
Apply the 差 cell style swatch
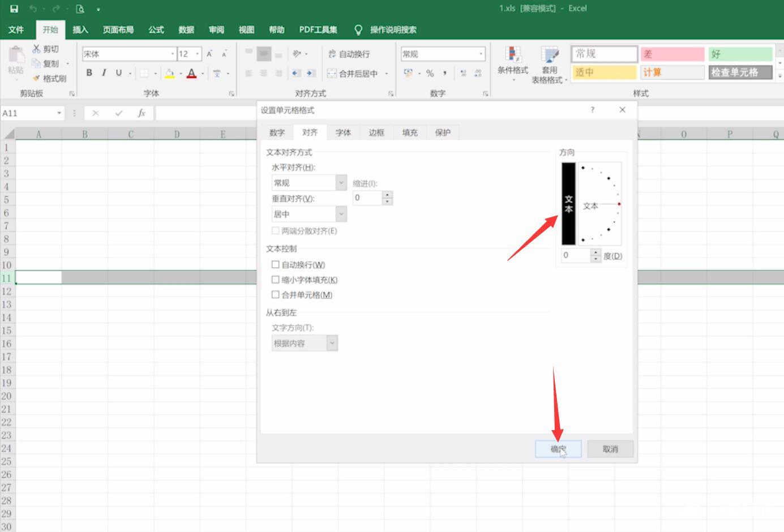[672, 54]
